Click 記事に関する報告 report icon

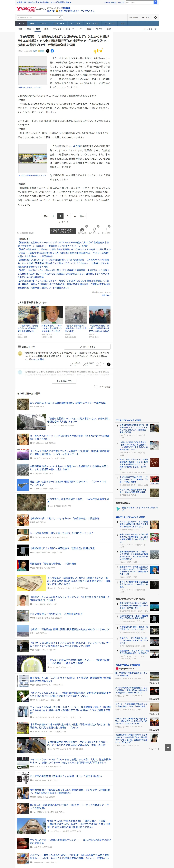(26, 233)
